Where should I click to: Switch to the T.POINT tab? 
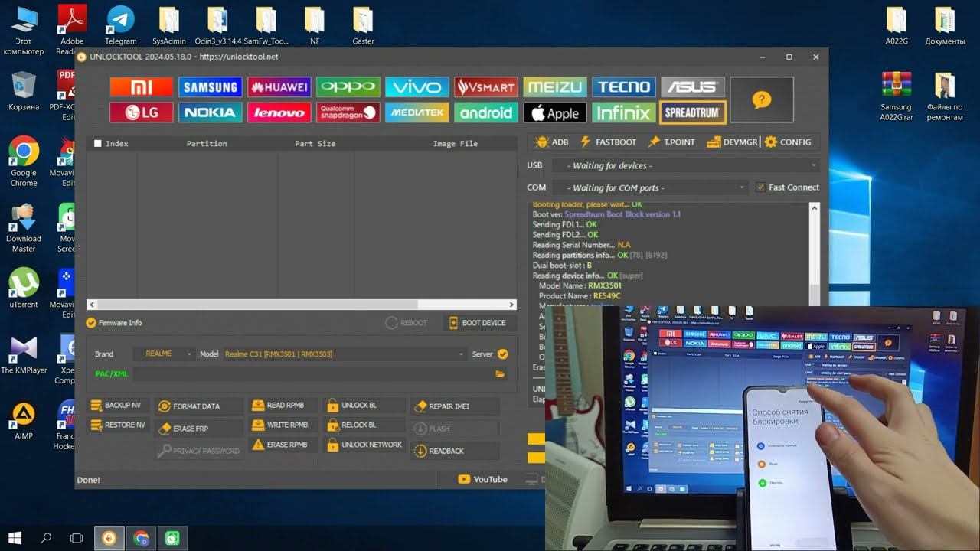tap(671, 142)
